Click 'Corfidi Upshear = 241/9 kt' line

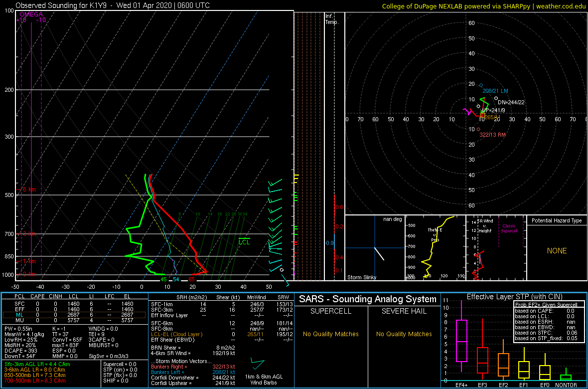pyautogui.click(x=193, y=383)
